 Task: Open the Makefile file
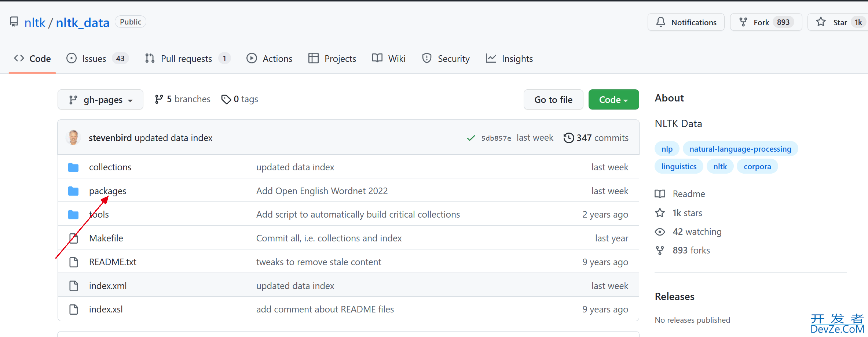[106, 238]
